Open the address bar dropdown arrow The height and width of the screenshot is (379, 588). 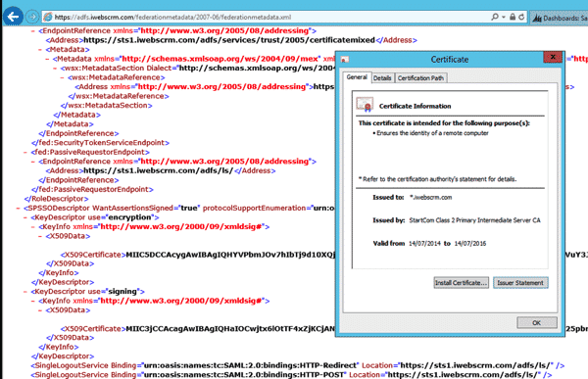click(504, 18)
